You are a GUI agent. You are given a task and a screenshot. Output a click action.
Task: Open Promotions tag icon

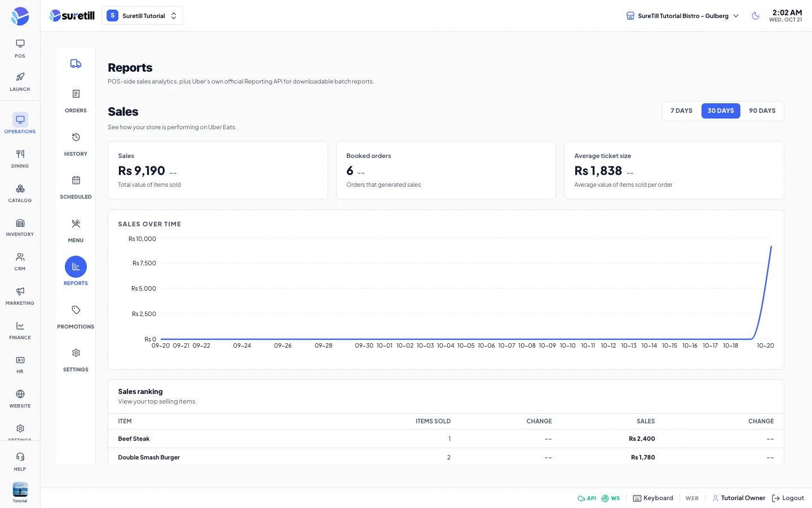click(x=76, y=310)
